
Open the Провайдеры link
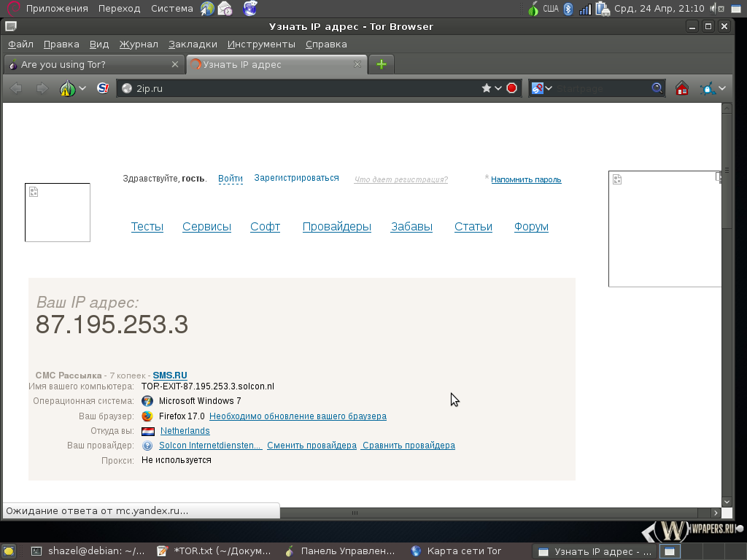336,227
